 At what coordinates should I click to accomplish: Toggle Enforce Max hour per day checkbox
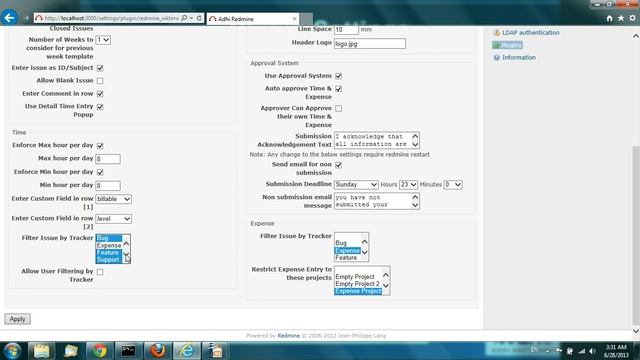pyautogui.click(x=100, y=146)
